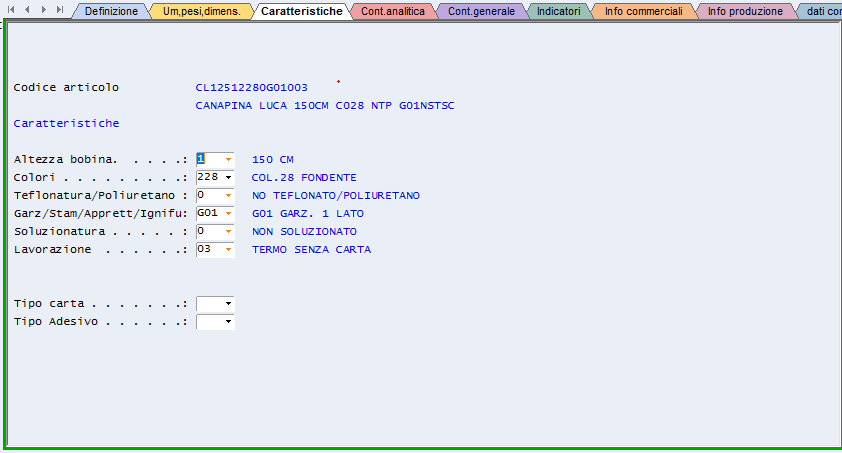Show the Info produzione tab
Screen dimensions: 842x453
pos(745,12)
